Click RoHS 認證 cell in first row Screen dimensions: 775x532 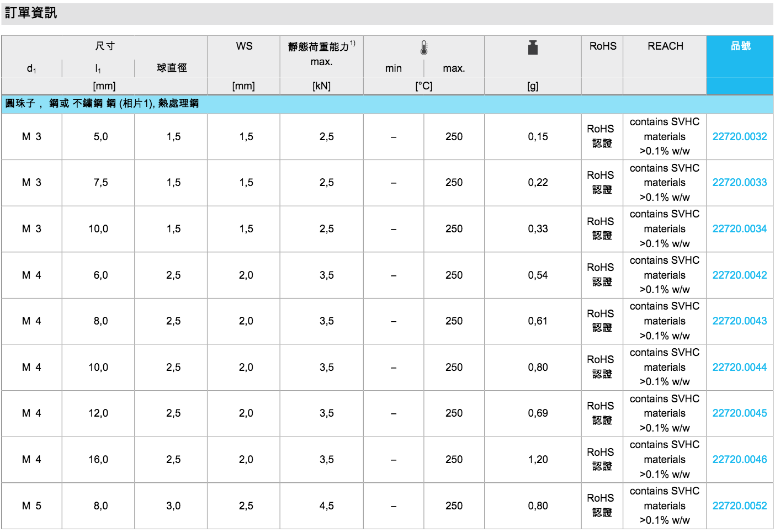click(x=601, y=136)
